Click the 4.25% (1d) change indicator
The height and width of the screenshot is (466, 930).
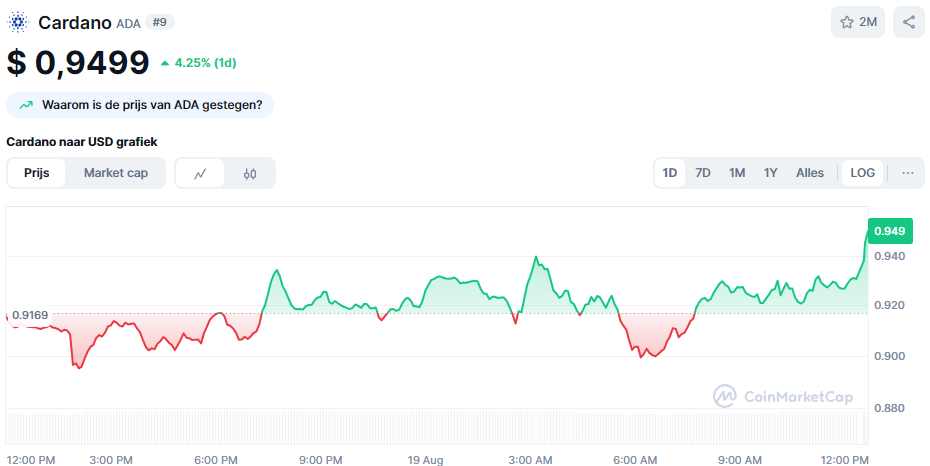[199, 62]
